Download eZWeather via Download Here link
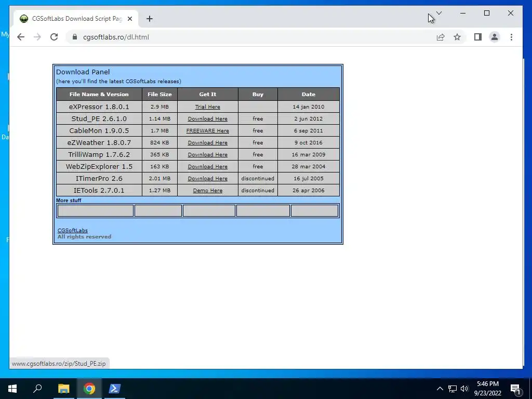Viewport: 532px width, 399px height. coord(208,142)
